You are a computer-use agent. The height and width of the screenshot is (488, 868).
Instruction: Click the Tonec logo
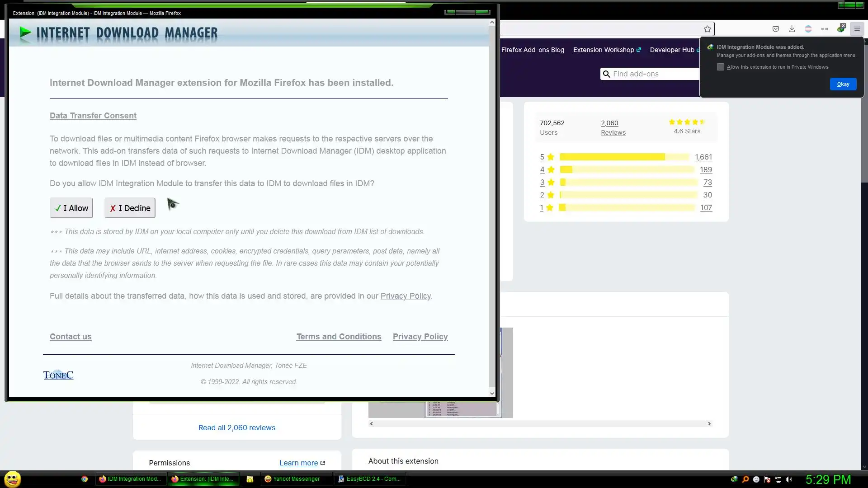click(x=58, y=375)
